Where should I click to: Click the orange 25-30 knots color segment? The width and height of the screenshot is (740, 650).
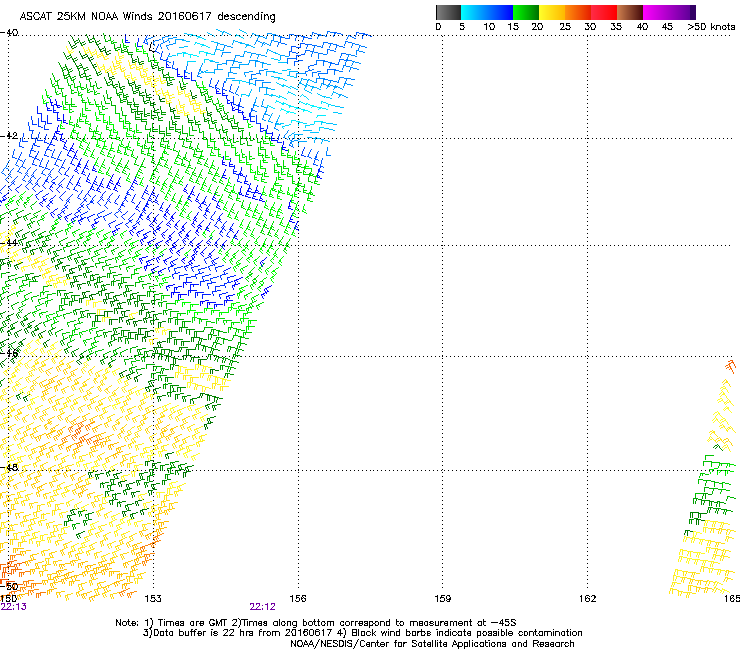(578, 12)
